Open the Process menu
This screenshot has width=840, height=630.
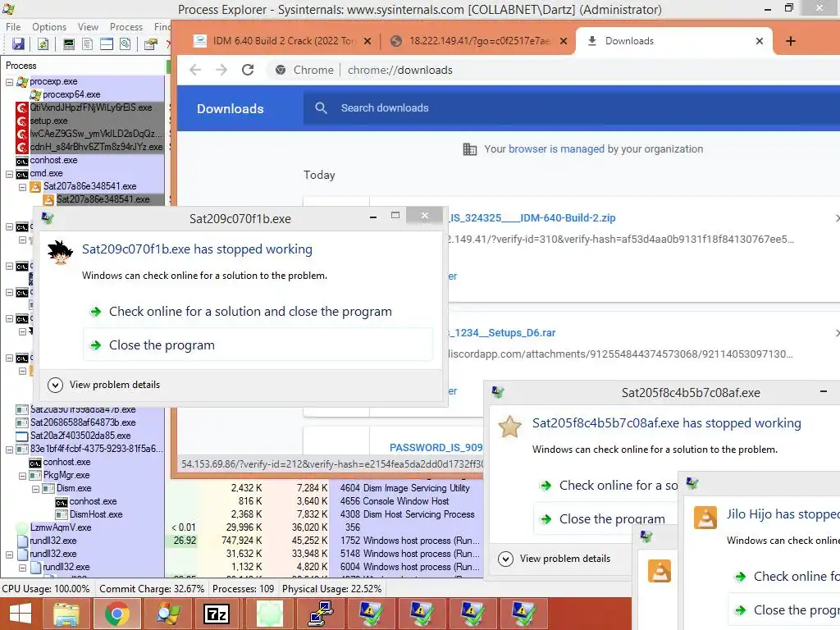pyautogui.click(x=126, y=27)
